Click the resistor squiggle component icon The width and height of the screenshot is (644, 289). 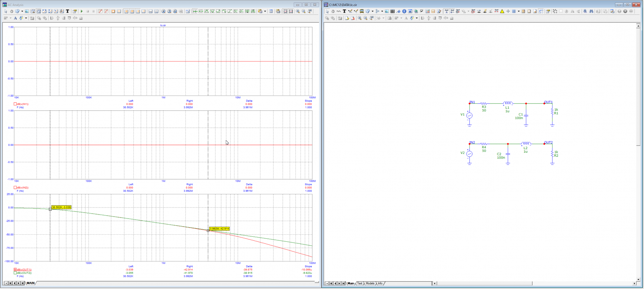pyautogui.click(x=338, y=11)
